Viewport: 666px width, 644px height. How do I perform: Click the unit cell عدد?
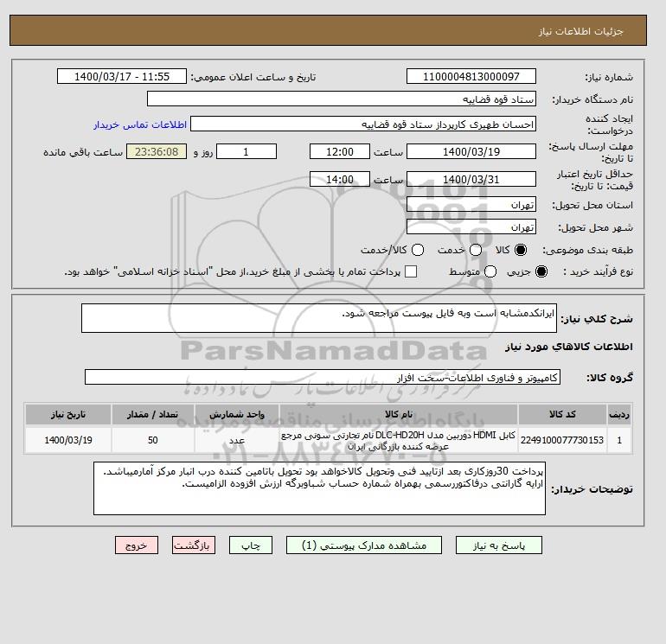point(237,440)
